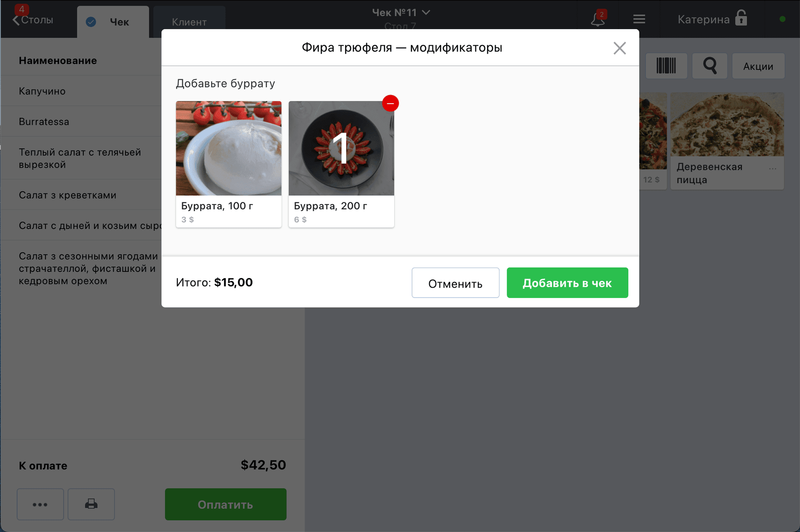The height and width of the screenshot is (532, 800).
Task: Switch to the Чек tab
Action: point(113,22)
